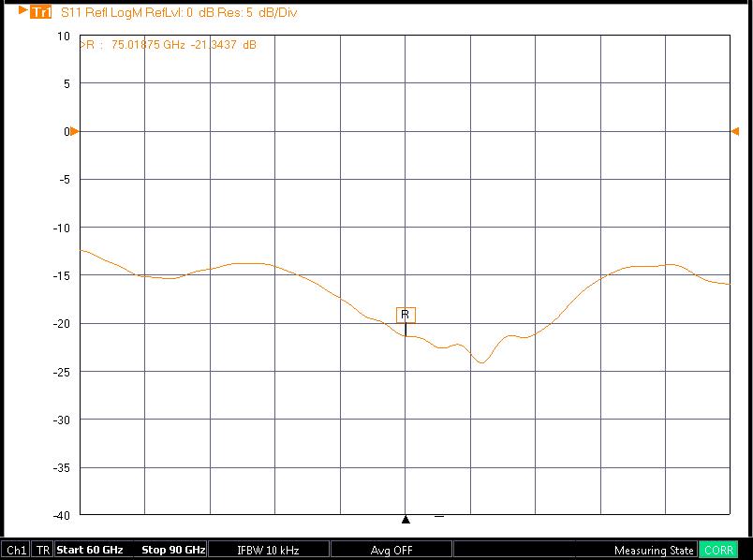753x560 pixels.
Task: Click the green CORR indicator
Action: [x=718, y=550]
